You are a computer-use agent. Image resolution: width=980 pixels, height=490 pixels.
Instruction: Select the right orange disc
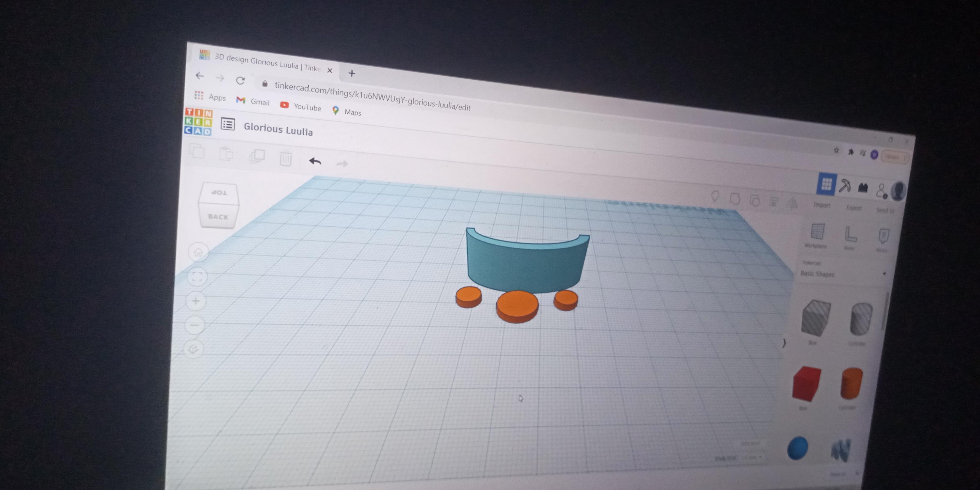point(566,300)
